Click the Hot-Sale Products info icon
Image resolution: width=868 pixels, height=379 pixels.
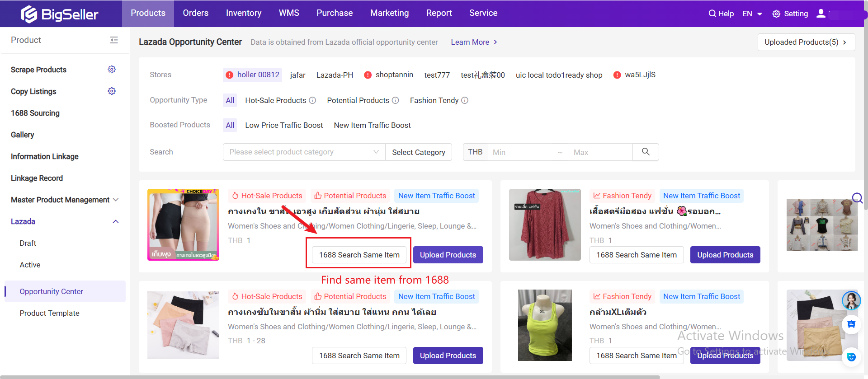(x=312, y=100)
